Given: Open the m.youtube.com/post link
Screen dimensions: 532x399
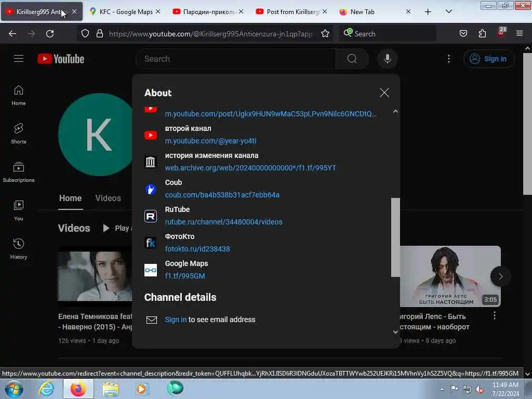Looking at the screenshot, I should [x=271, y=114].
